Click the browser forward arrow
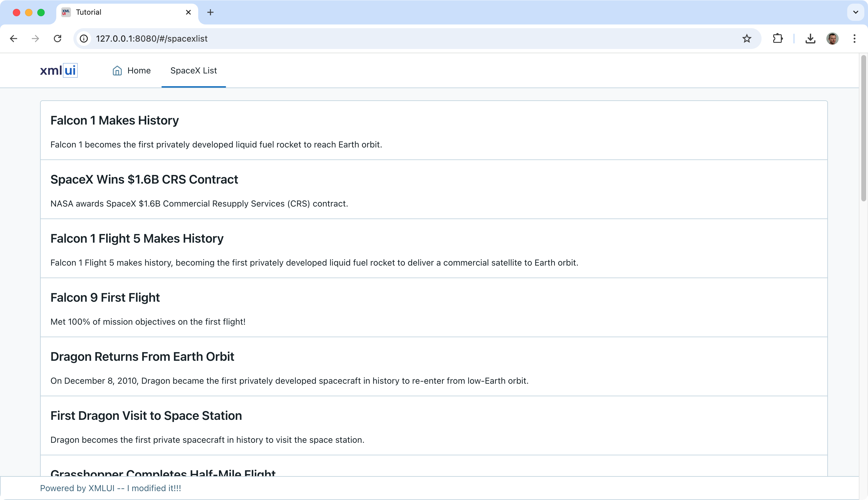Viewport: 868px width, 500px height. (35, 39)
